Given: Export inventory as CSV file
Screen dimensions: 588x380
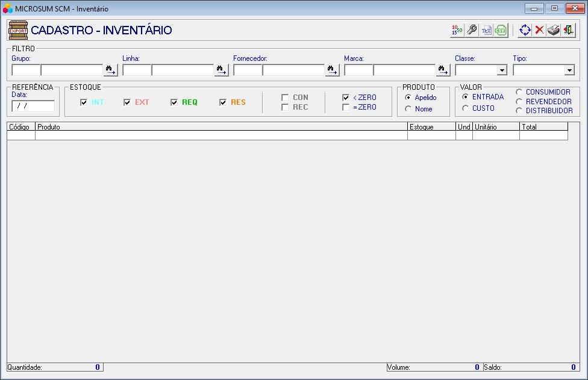Looking at the screenshot, I should [501, 30].
